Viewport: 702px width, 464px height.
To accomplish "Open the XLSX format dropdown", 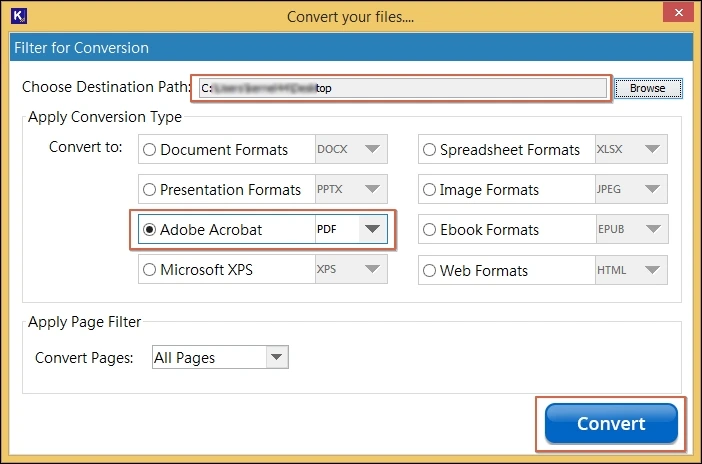I will coord(631,149).
